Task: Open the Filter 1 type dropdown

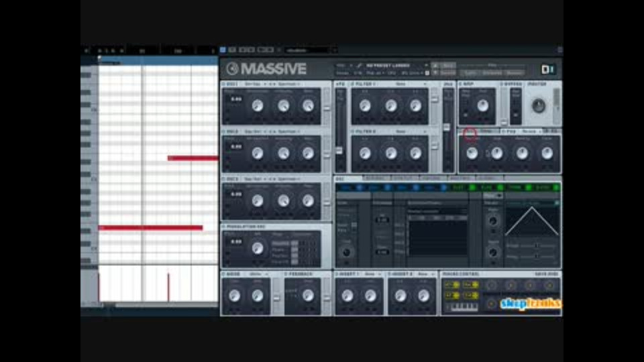Action: 410,84
